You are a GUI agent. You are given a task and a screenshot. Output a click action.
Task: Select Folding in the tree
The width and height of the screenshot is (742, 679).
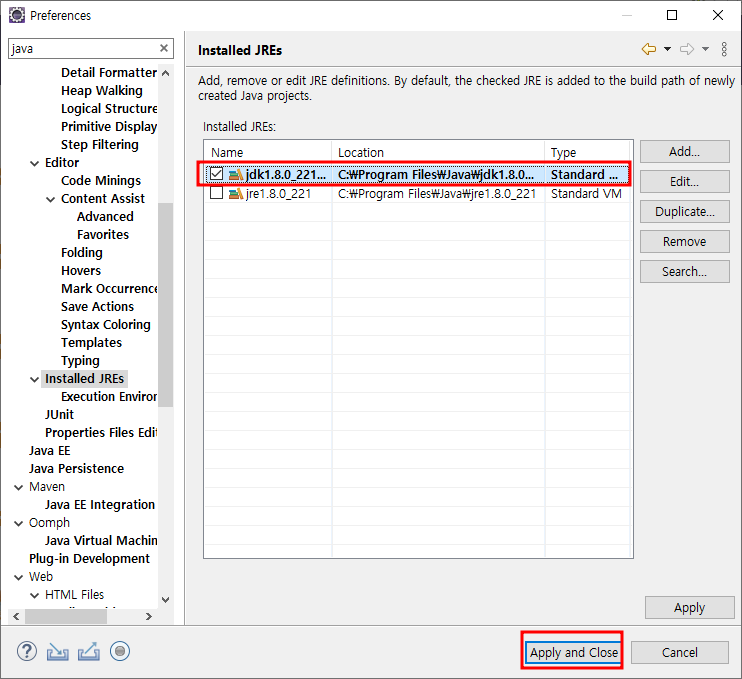[82, 252]
